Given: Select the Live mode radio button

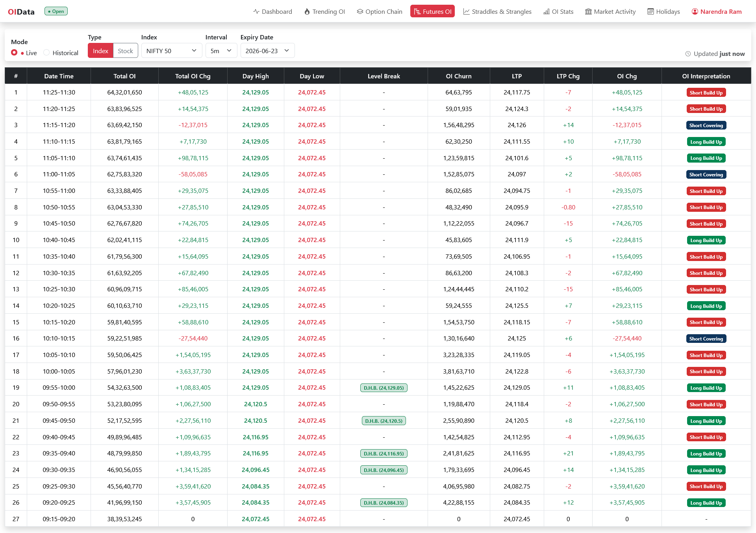Looking at the screenshot, I should tap(14, 52).
